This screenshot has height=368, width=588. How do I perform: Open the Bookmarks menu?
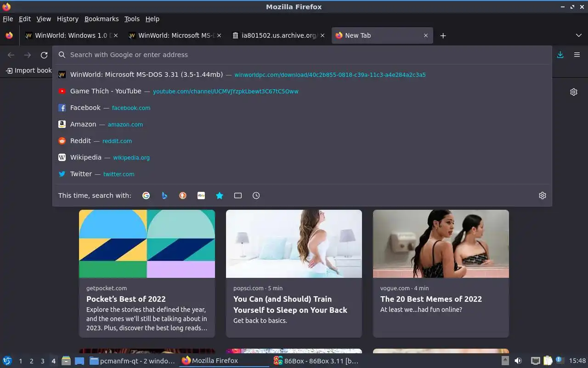[102, 19]
